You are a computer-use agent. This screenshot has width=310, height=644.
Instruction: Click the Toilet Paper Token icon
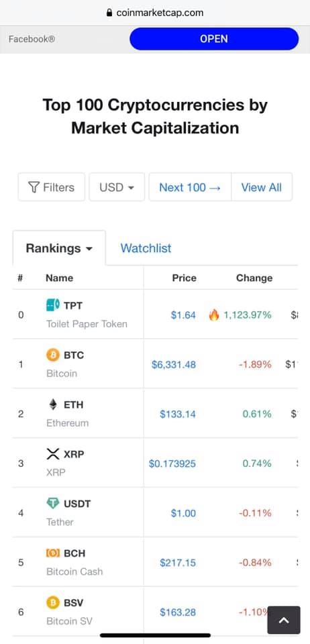click(53, 305)
